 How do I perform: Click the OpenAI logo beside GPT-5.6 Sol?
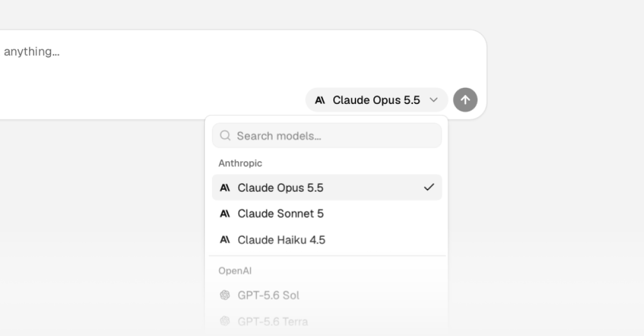[x=225, y=295]
